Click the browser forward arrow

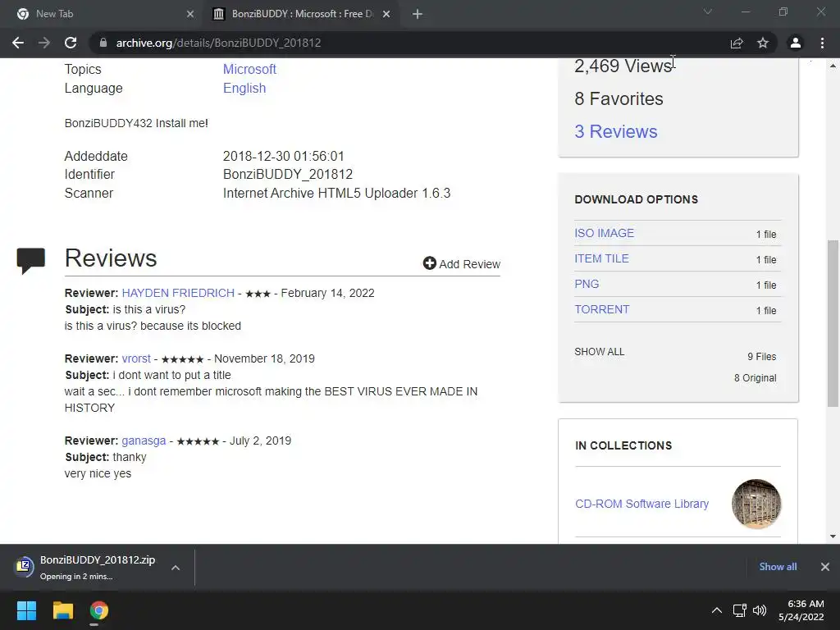(x=44, y=43)
